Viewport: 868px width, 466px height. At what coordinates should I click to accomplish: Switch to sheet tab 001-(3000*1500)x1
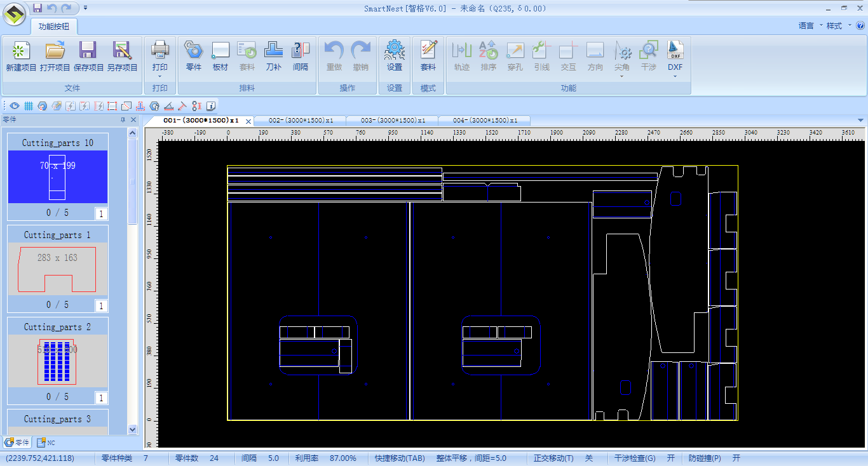tap(201, 120)
